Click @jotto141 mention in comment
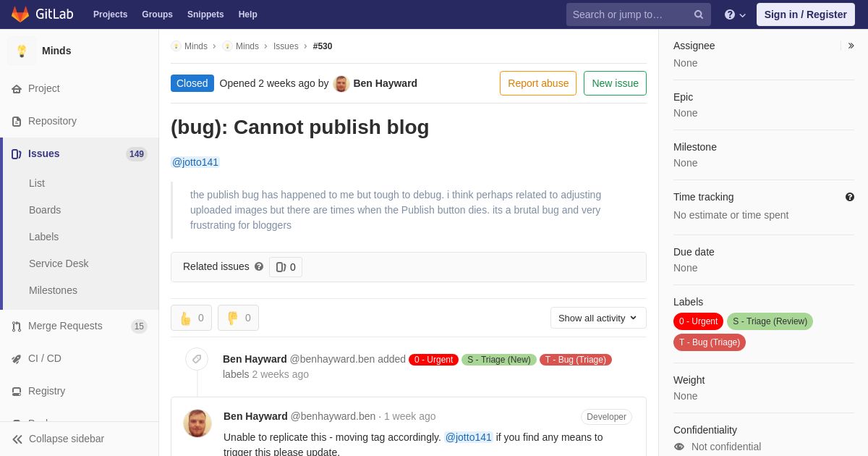This screenshot has width=868, height=456. (469, 437)
